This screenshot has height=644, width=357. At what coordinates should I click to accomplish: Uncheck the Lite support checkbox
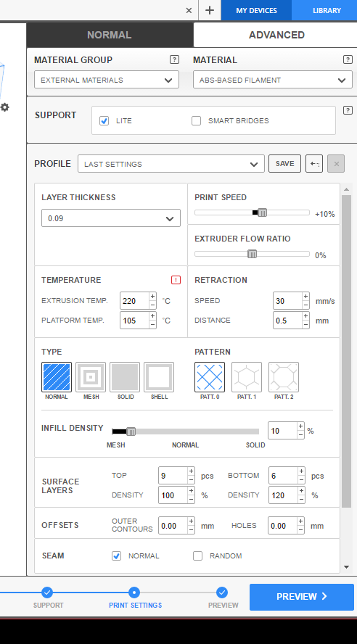[x=104, y=120]
